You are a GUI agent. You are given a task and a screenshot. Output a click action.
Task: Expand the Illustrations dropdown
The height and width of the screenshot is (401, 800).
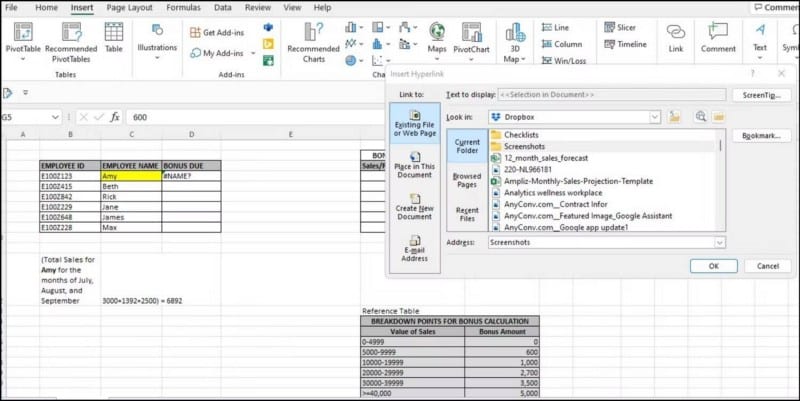pyautogui.click(x=157, y=56)
